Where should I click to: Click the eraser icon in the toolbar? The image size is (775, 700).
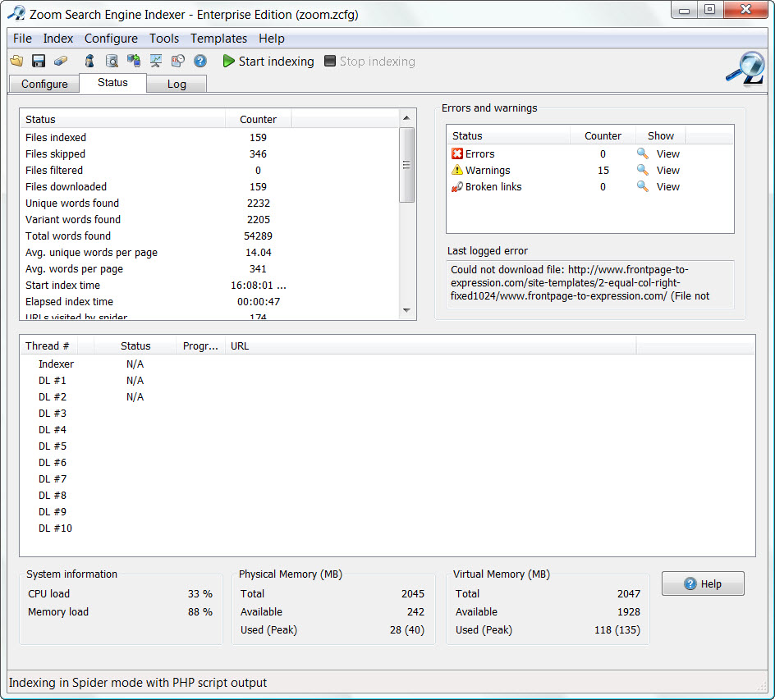pyautogui.click(x=61, y=61)
